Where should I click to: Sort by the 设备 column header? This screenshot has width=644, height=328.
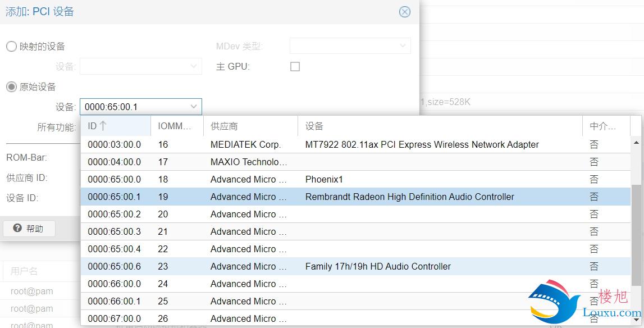440,126
